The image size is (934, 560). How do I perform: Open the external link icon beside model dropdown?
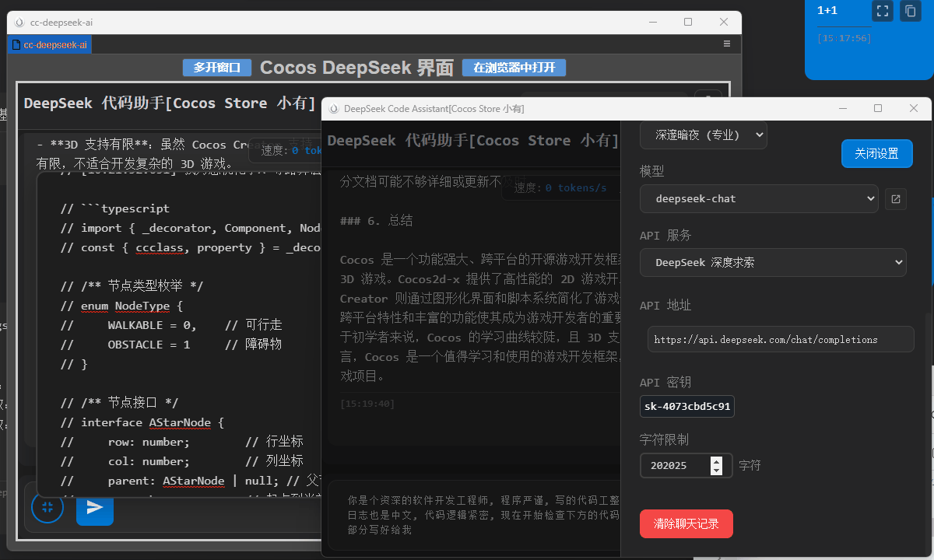click(896, 199)
